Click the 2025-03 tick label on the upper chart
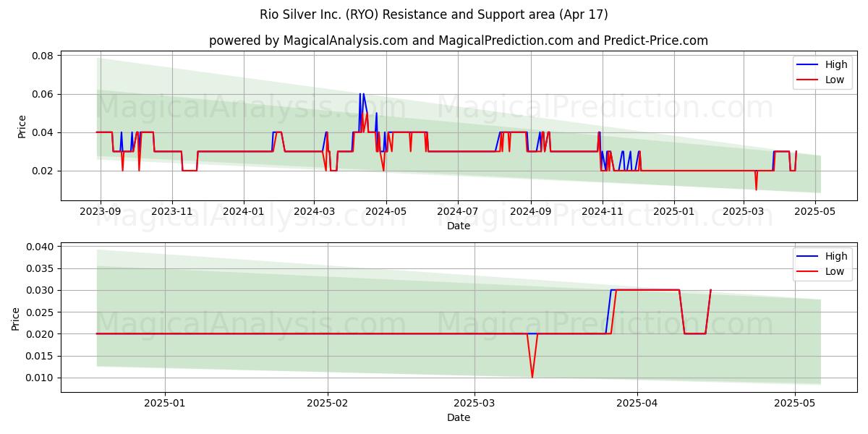 tap(743, 212)
